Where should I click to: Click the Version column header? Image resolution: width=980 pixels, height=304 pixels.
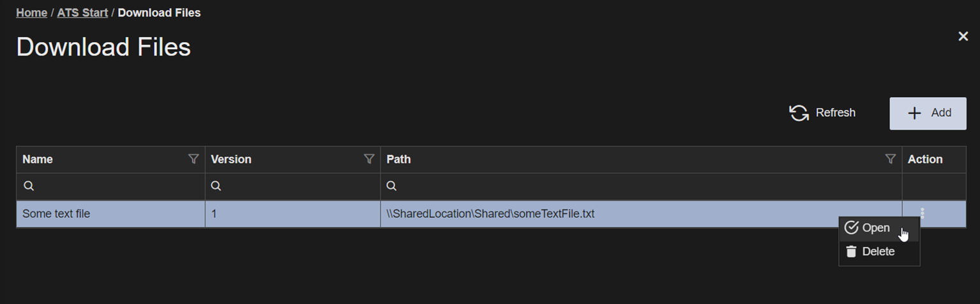point(231,160)
